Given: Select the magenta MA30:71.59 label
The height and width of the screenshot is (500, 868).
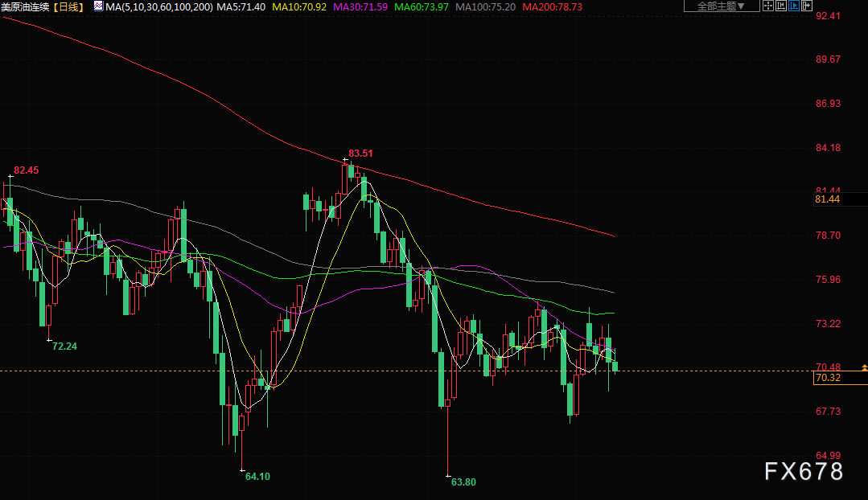Looking at the screenshot, I should tap(360, 6).
